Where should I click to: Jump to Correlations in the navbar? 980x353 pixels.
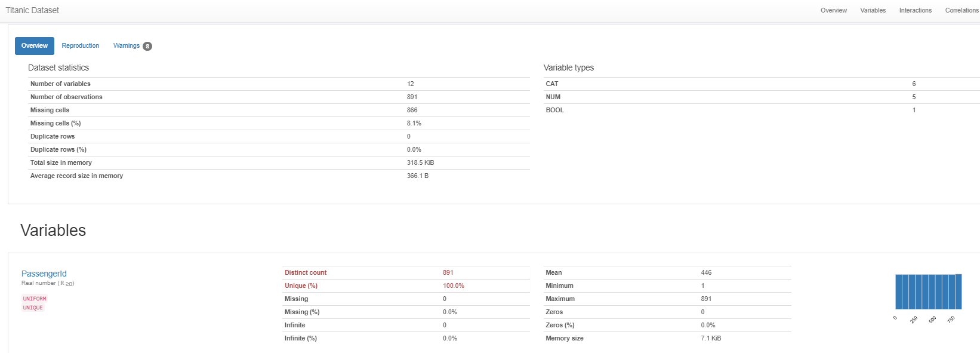click(962, 10)
